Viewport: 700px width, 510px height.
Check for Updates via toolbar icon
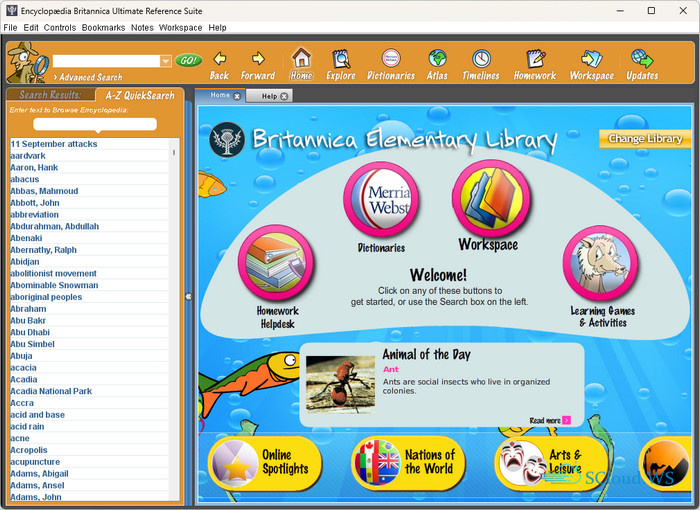(642, 59)
